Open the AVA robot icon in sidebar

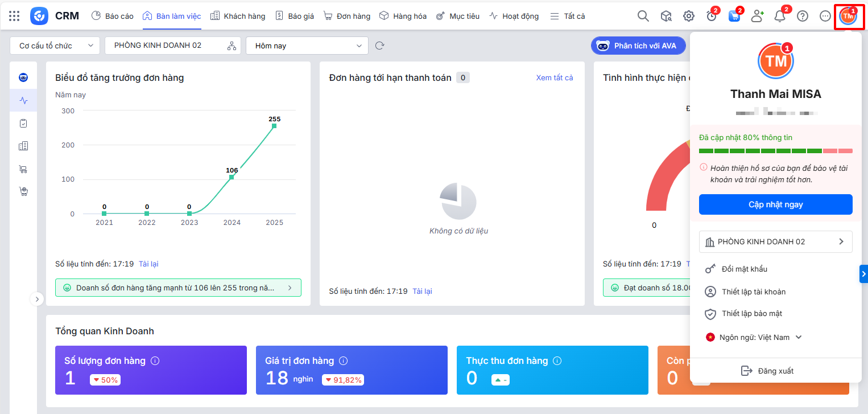[x=23, y=77]
